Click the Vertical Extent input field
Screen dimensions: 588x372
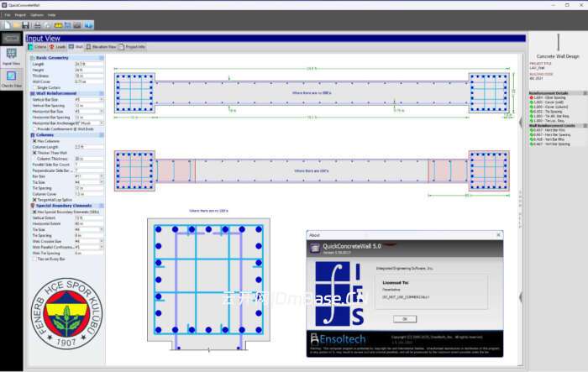89,217
